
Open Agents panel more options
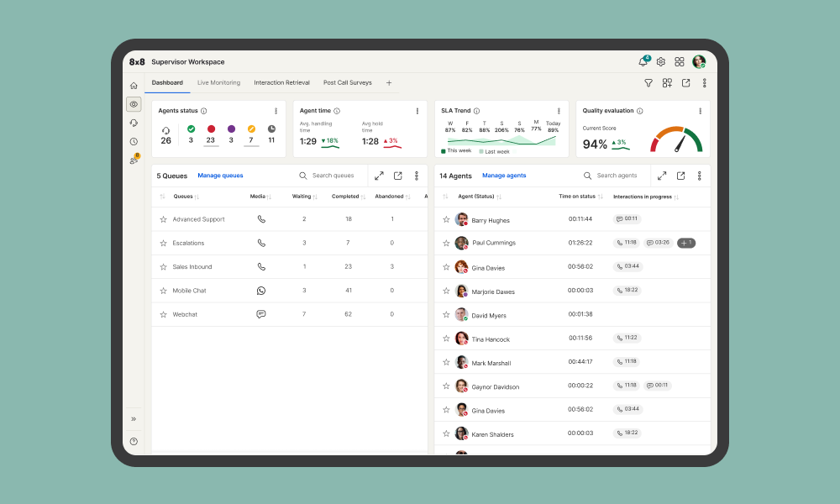point(699,176)
